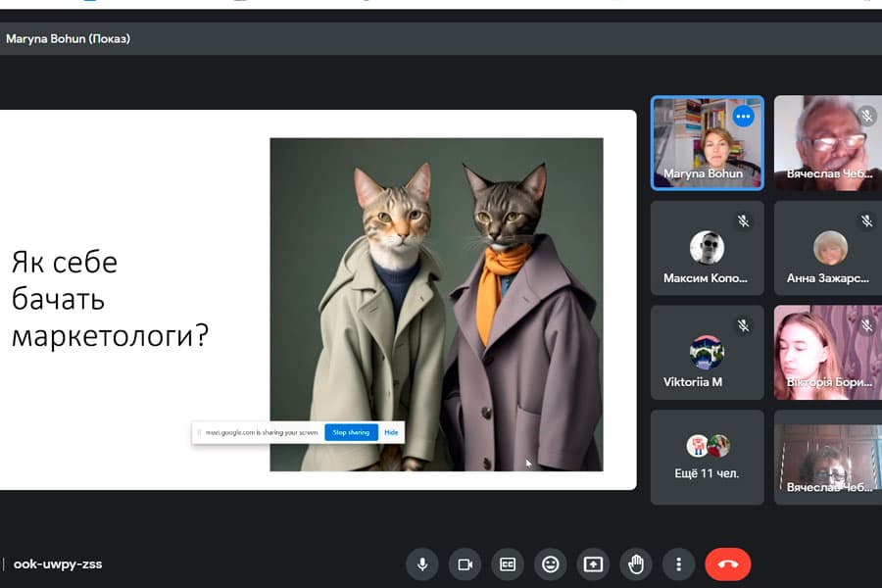Click the Анна Зажарс... participant avatar
882x588 pixels.
(x=830, y=247)
